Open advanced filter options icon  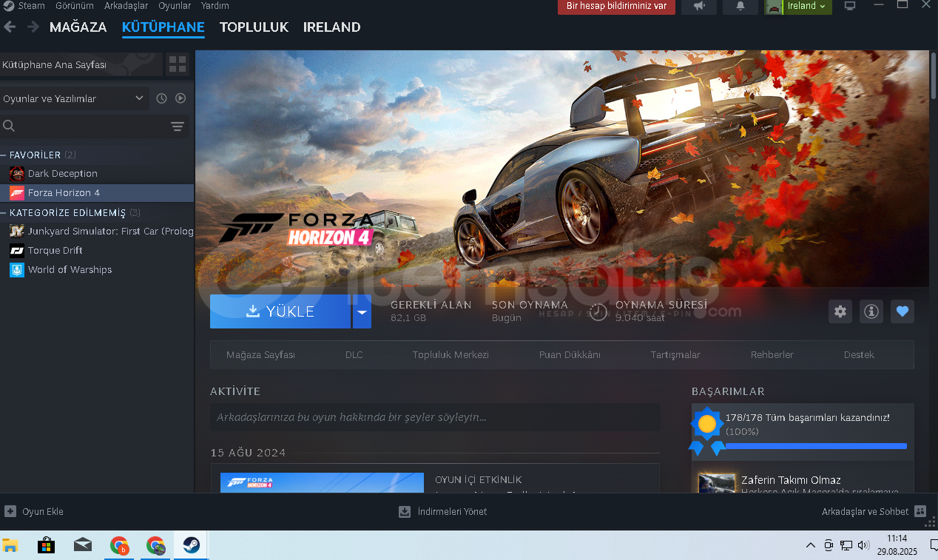coord(178,126)
